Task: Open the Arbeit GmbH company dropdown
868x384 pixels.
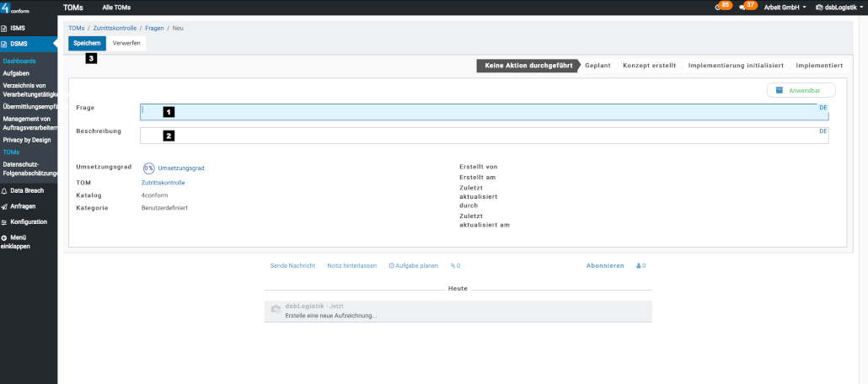Action: click(x=785, y=7)
